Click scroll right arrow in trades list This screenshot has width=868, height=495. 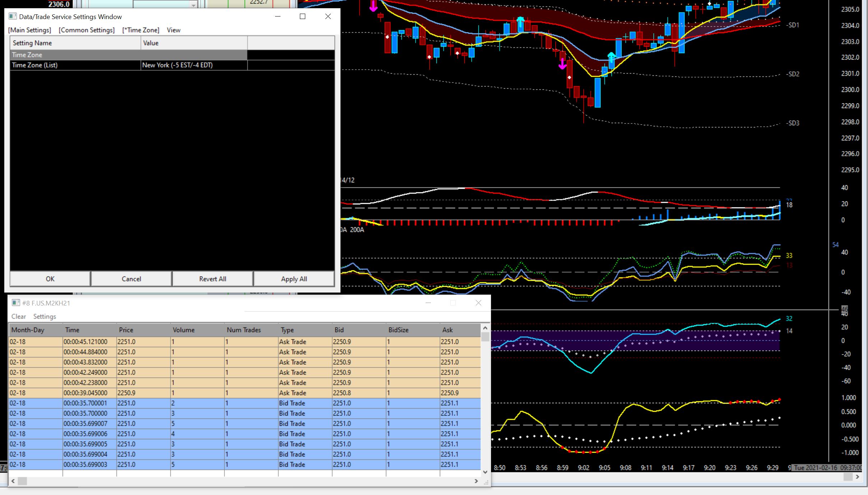pos(476,481)
